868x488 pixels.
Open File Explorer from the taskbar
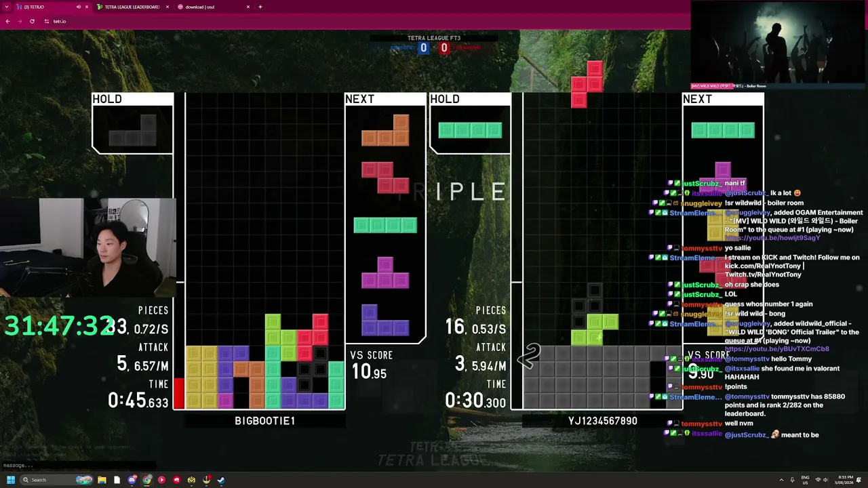point(102,480)
